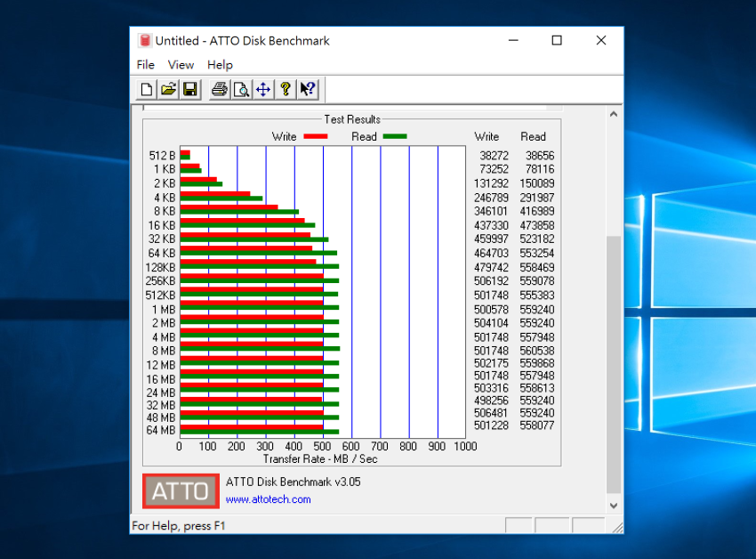This screenshot has width=756, height=559.
Task: Open Help using the question mark icon
Action: pos(285,89)
